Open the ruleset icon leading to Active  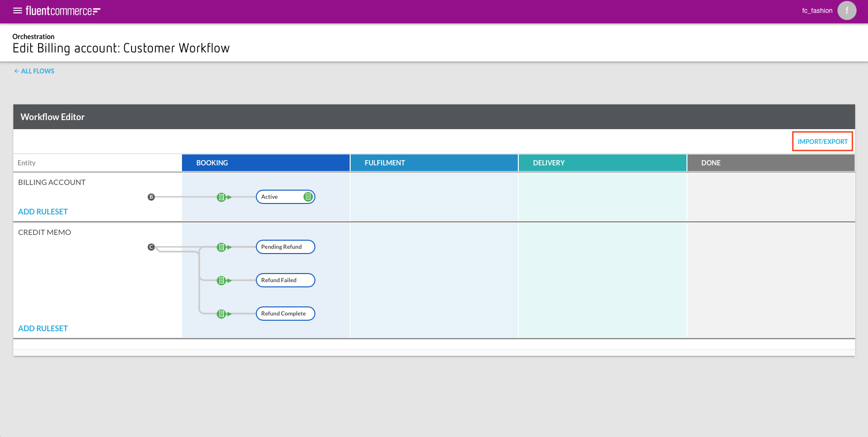pyautogui.click(x=221, y=197)
